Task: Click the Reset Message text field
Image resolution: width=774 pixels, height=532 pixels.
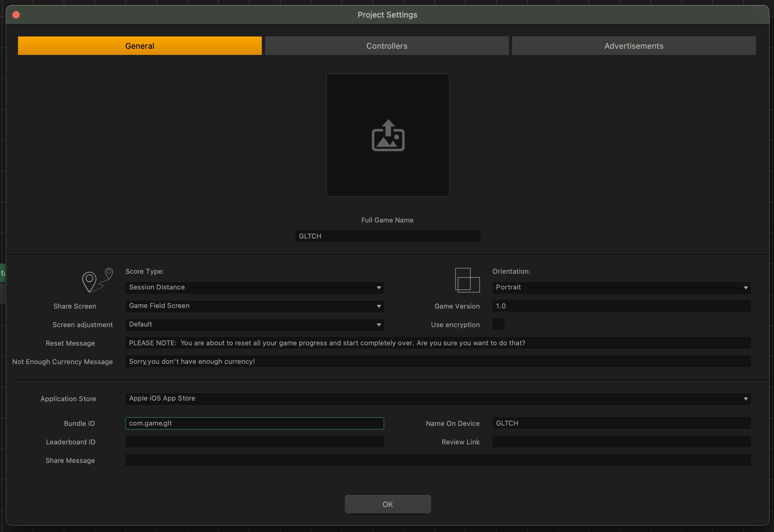Action: click(x=438, y=343)
